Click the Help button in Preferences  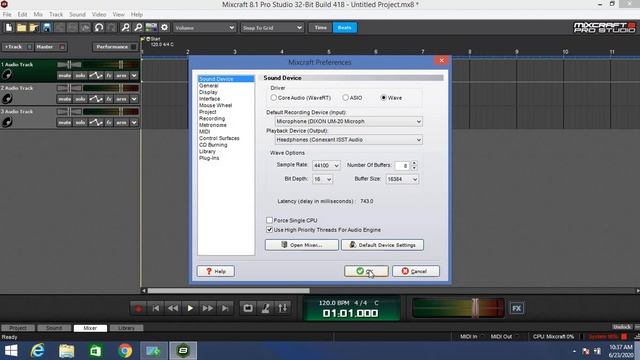pyautogui.click(x=216, y=271)
